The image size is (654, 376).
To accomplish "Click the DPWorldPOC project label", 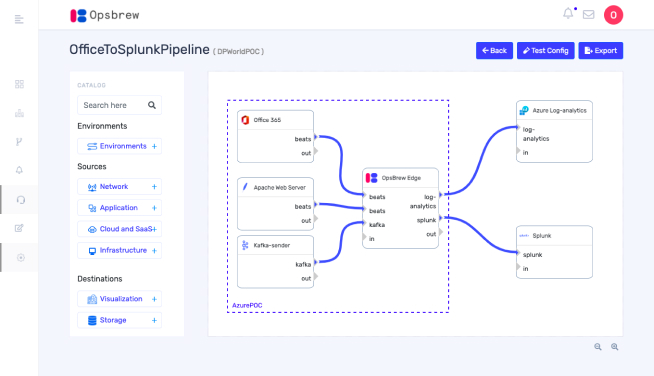I will pos(239,52).
